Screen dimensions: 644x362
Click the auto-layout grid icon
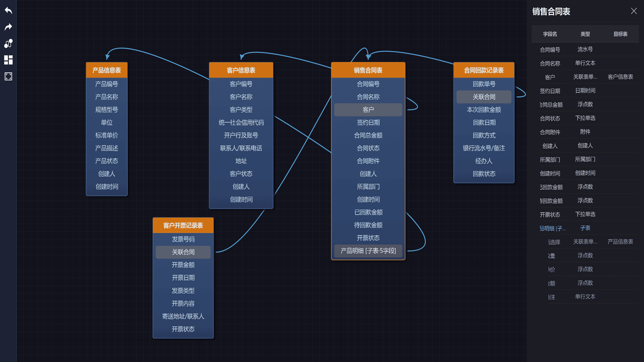coord(8,60)
